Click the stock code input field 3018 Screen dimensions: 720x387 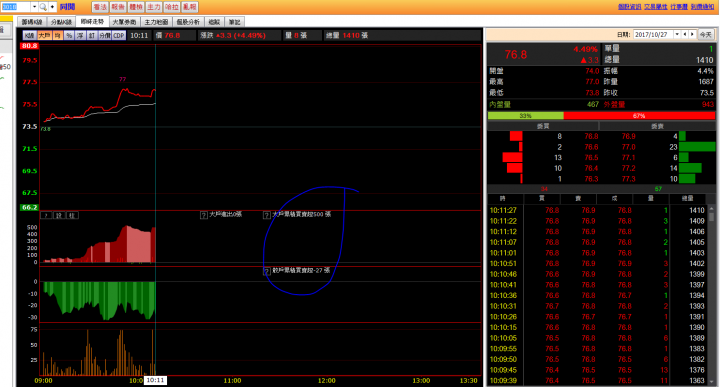[x=16, y=7]
